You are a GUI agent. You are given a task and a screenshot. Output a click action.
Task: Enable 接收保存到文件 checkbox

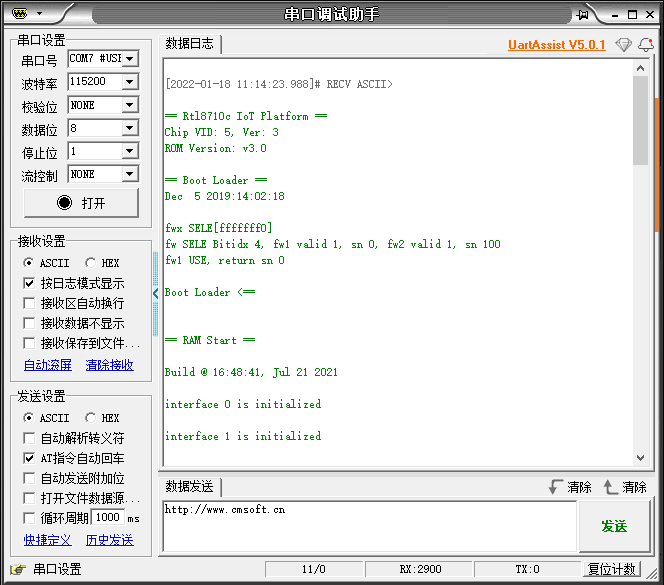tap(29, 343)
